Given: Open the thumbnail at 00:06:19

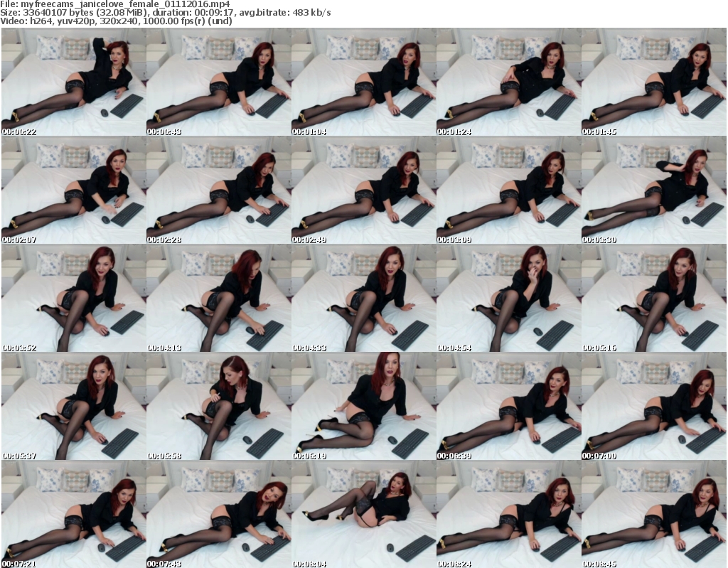Looking at the screenshot, I should 363,407.
